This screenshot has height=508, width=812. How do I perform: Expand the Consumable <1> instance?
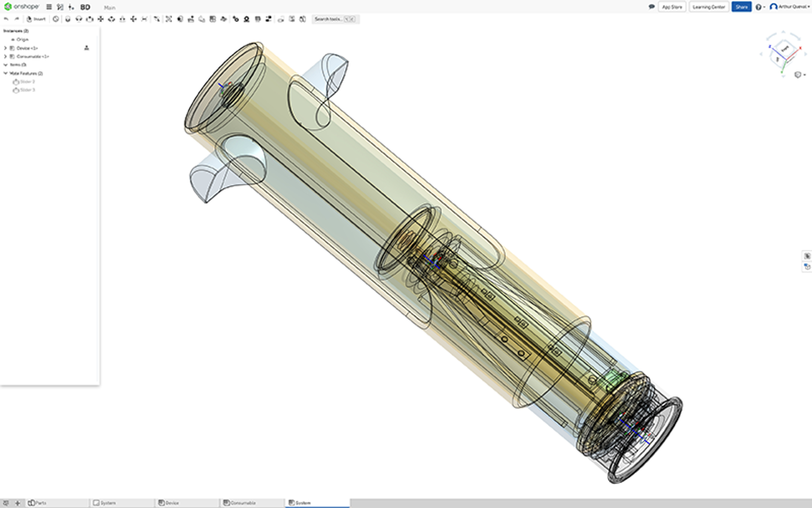(x=5, y=56)
